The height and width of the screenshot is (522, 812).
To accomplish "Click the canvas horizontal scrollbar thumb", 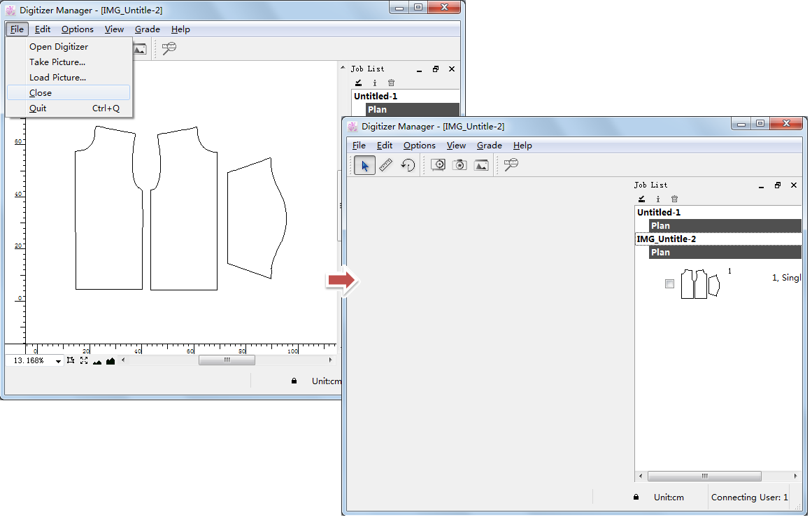I will coord(227,360).
